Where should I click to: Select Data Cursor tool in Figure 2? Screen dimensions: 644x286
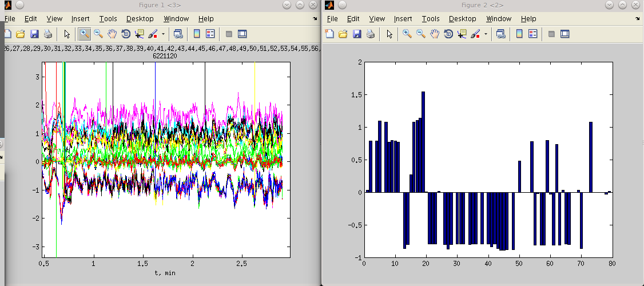(x=462, y=34)
